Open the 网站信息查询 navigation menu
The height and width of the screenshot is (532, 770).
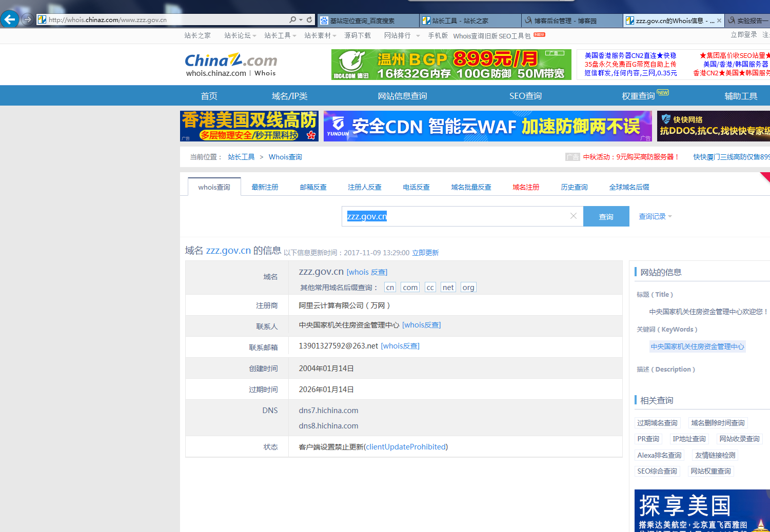tap(403, 96)
